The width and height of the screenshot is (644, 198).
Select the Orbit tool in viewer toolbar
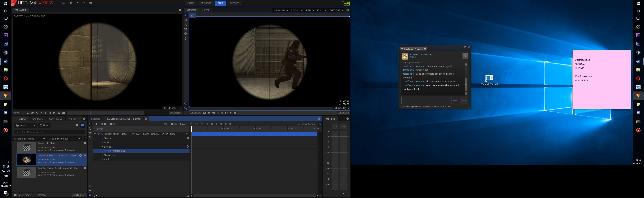click(x=186, y=34)
